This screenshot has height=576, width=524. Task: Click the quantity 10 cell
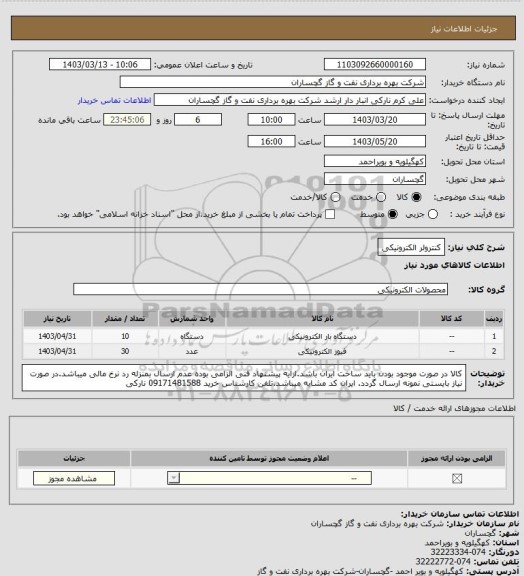click(125, 336)
